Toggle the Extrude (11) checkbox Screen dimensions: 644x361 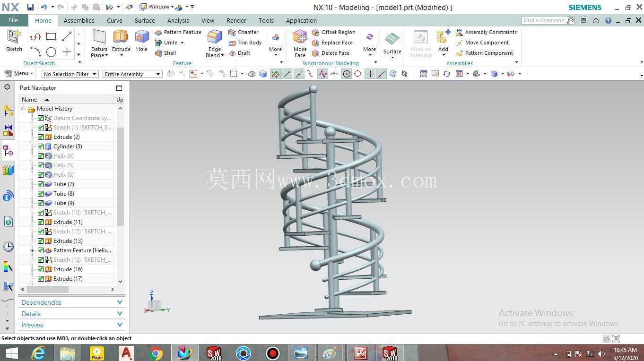click(41, 222)
